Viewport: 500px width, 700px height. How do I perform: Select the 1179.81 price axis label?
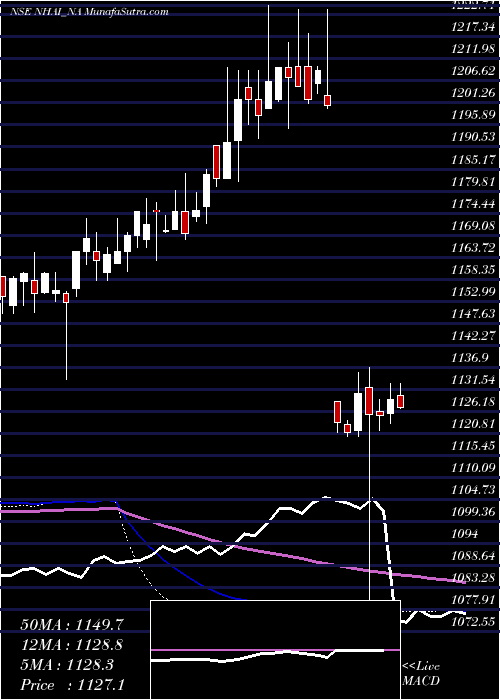point(472,182)
